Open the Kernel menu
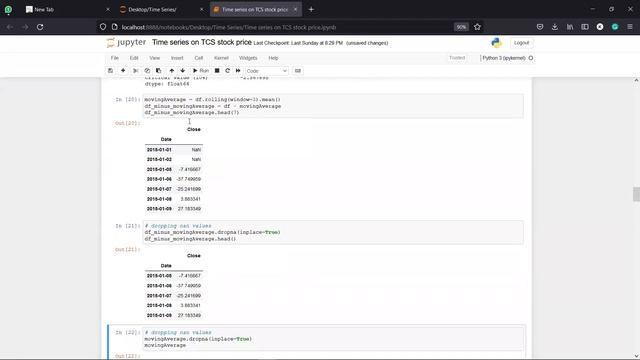640x360 pixels. pos(221,58)
